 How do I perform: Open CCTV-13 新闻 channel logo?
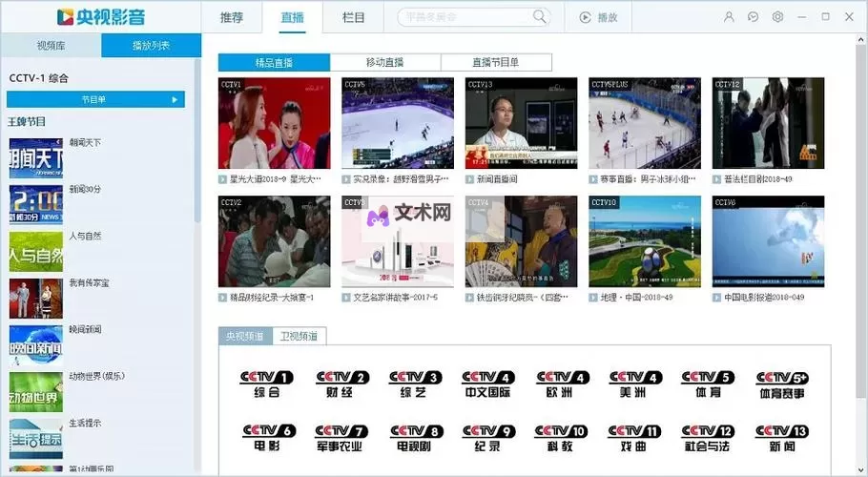(x=781, y=438)
